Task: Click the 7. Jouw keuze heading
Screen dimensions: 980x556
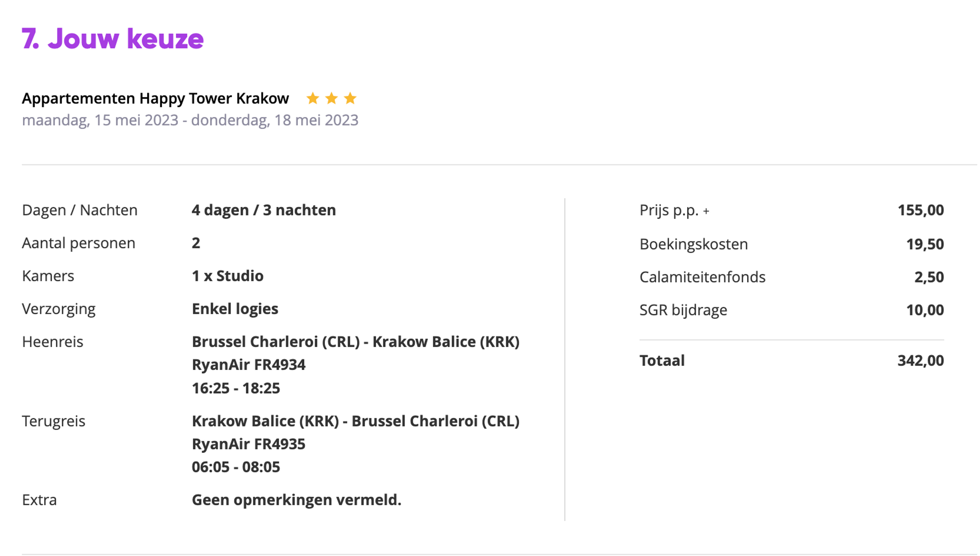Action: click(113, 39)
